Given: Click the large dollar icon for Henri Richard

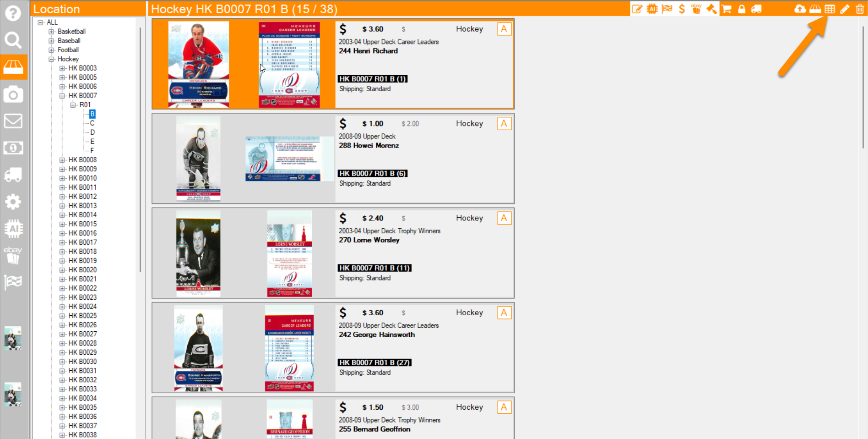Looking at the screenshot, I should coord(343,29).
